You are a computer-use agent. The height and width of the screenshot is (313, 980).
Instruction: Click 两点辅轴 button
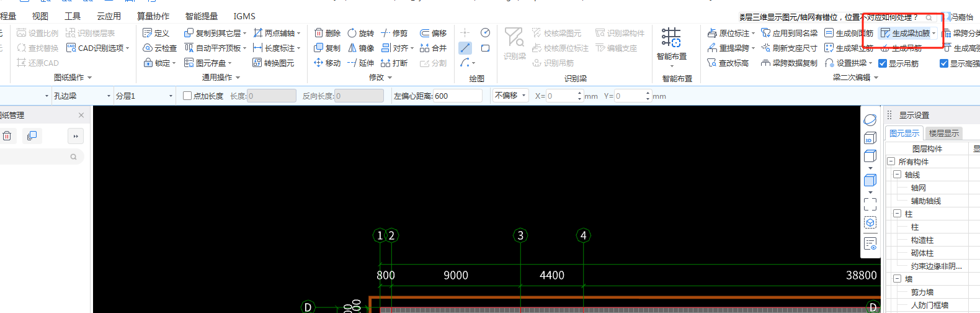coord(277,33)
